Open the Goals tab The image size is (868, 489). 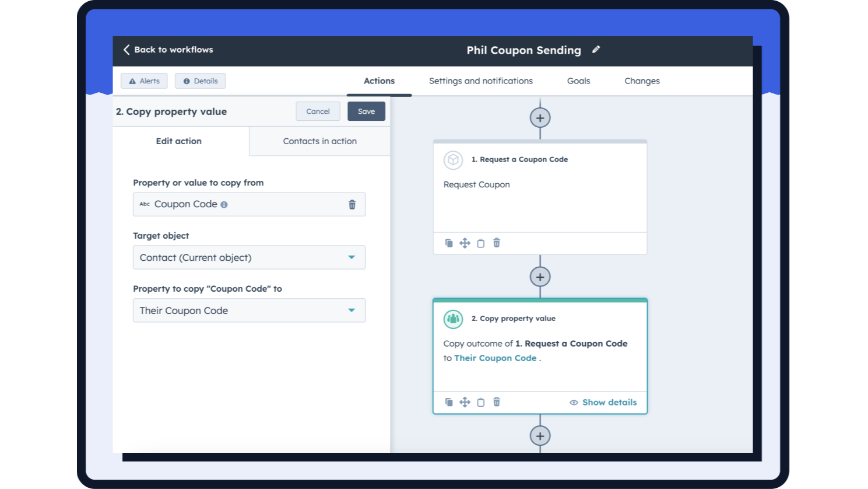click(578, 81)
